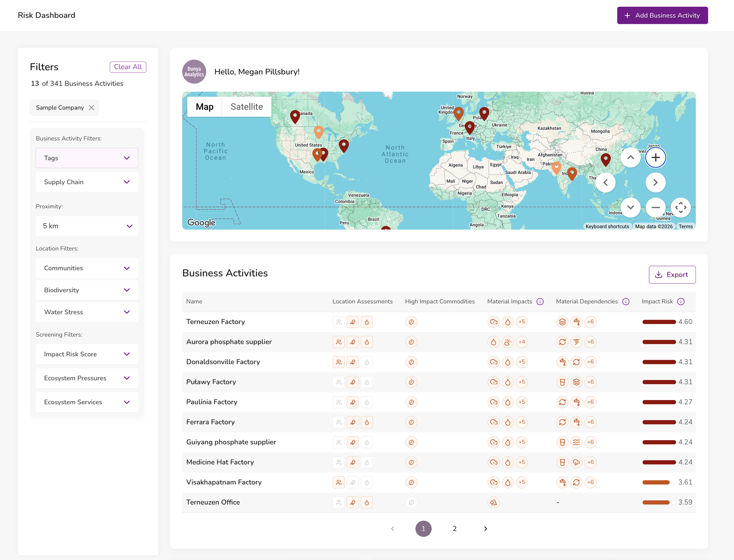The image size is (734, 560).
Task: Remove the Sample Company filter chip
Action: [x=91, y=108]
